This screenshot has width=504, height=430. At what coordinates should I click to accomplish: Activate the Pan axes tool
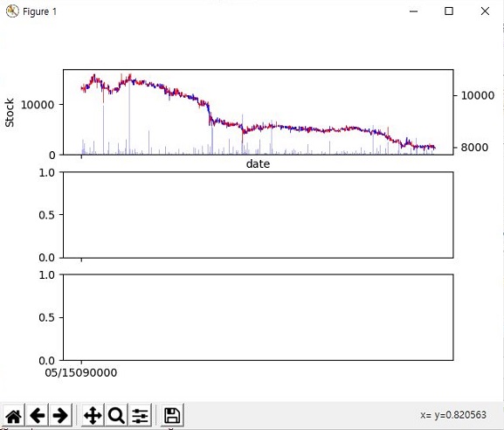coord(93,416)
